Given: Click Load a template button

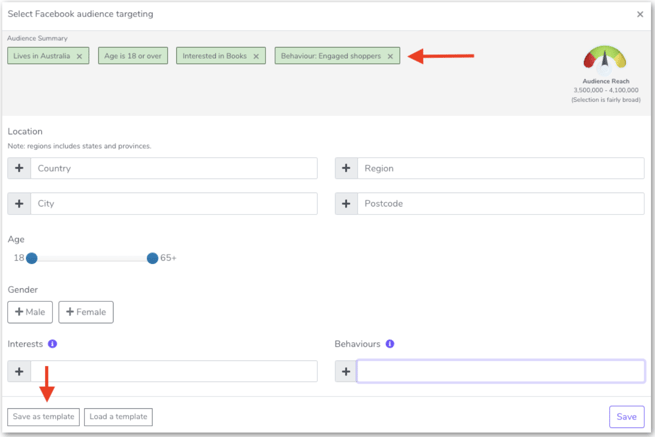Looking at the screenshot, I should coord(118,417).
